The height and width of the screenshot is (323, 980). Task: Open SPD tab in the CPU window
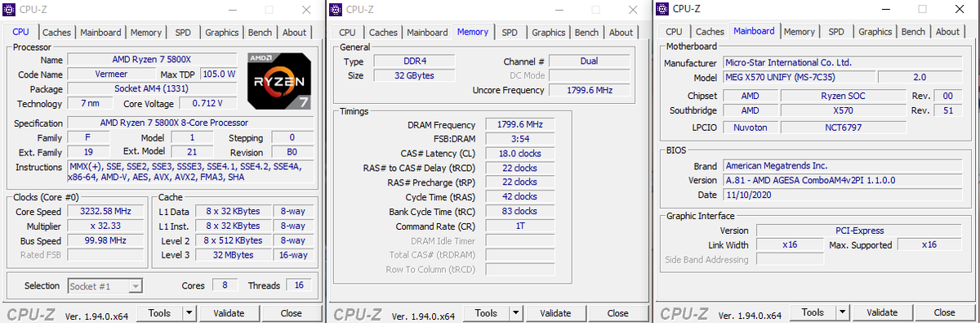pyautogui.click(x=183, y=33)
